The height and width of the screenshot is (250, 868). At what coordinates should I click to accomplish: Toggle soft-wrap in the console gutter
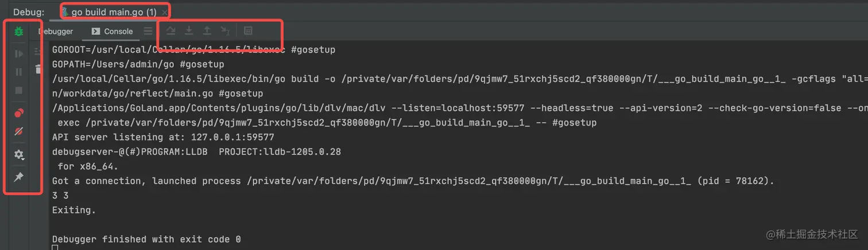pos(38,52)
